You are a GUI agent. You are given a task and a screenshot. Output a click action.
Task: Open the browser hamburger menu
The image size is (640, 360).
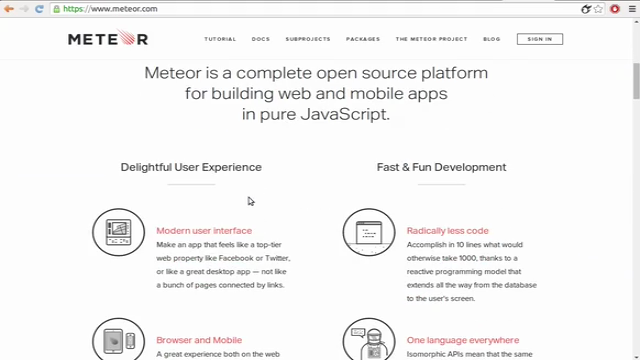click(632, 9)
